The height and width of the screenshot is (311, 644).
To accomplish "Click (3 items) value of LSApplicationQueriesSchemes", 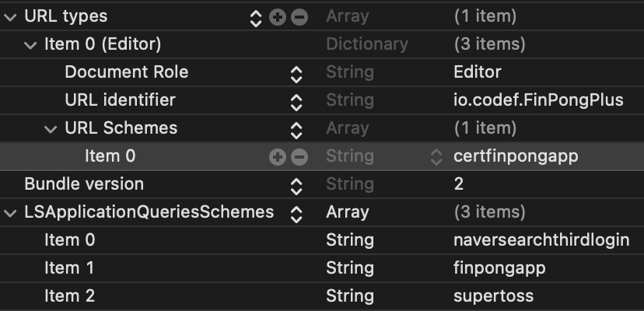I will point(489,212).
